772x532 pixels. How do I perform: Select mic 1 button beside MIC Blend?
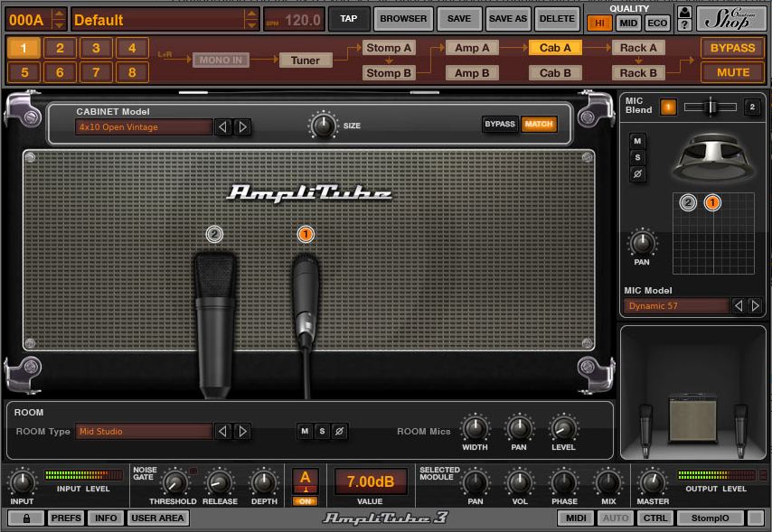668,107
